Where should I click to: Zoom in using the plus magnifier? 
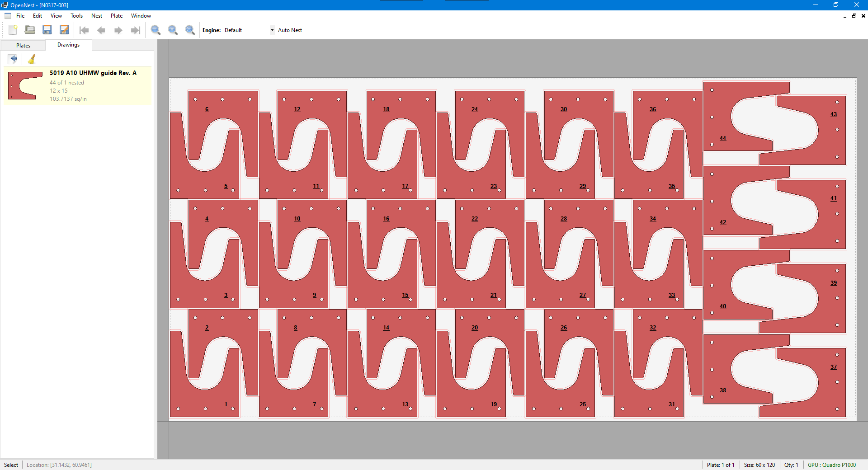pos(173,30)
